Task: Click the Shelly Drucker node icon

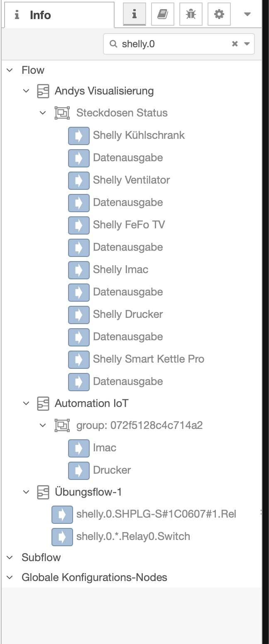Action: tap(78, 315)
